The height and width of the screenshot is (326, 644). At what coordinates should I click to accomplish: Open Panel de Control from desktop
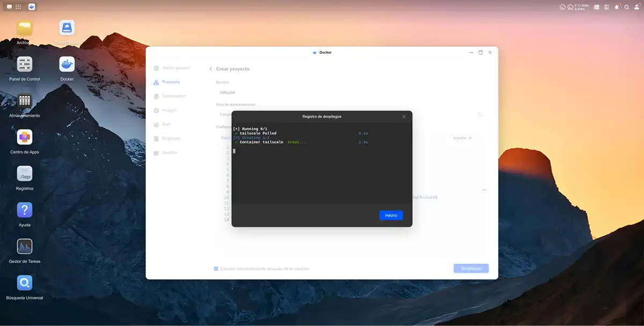25,64
